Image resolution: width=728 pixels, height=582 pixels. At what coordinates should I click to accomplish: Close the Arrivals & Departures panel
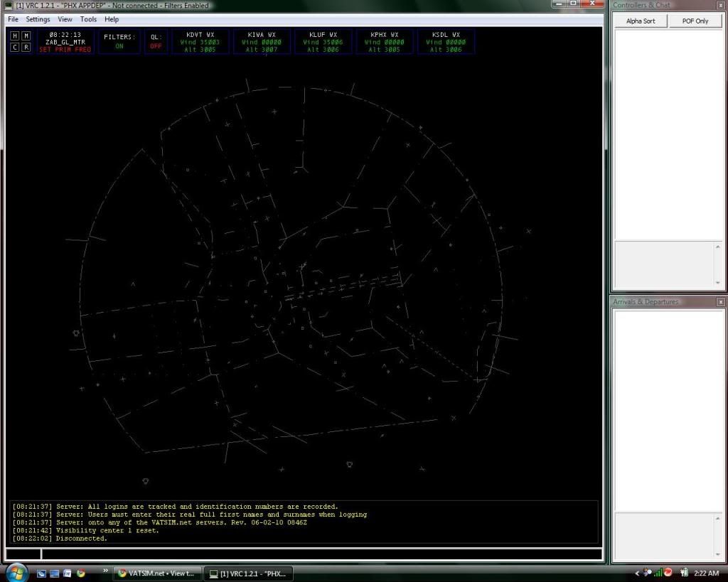pyautogui.click(x=720, y=302)
